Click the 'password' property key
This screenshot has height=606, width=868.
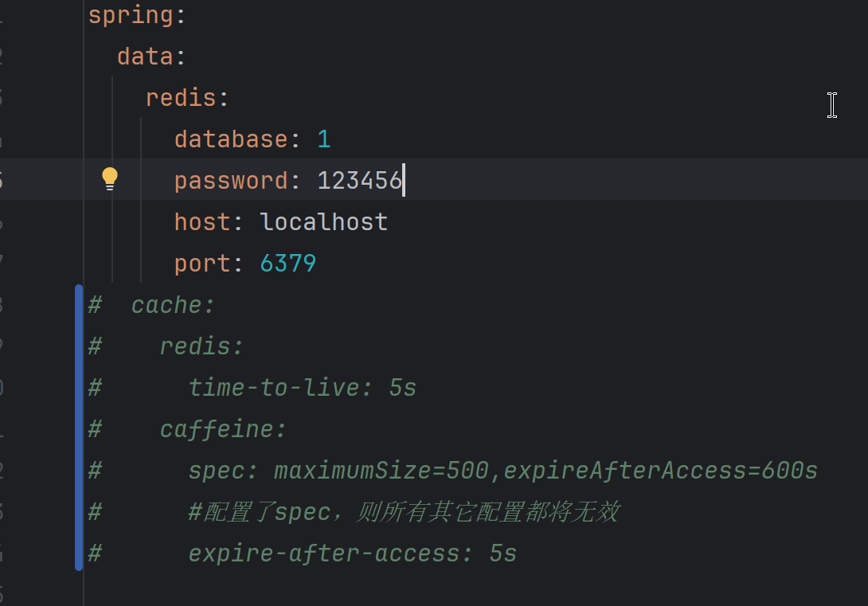click(231, 181)
